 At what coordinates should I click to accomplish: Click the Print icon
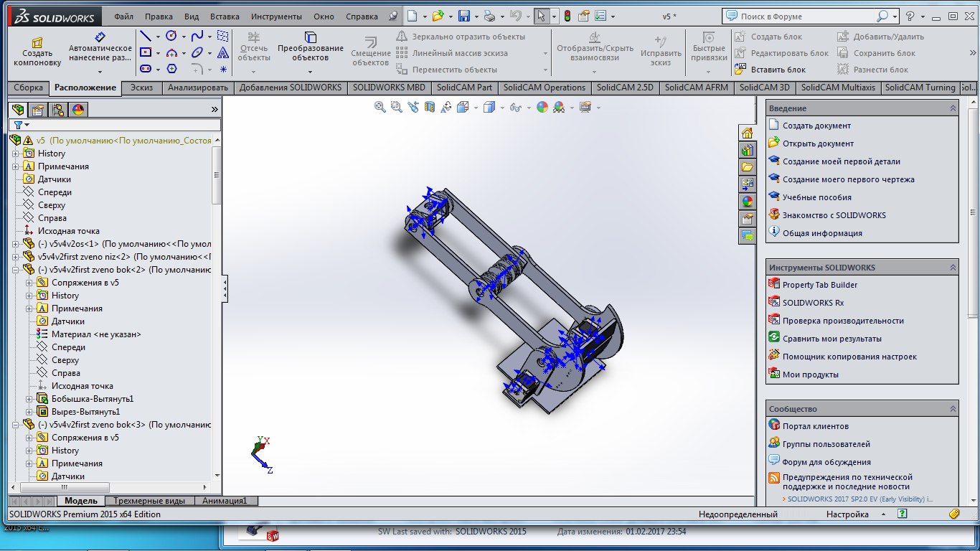(489, 16)
